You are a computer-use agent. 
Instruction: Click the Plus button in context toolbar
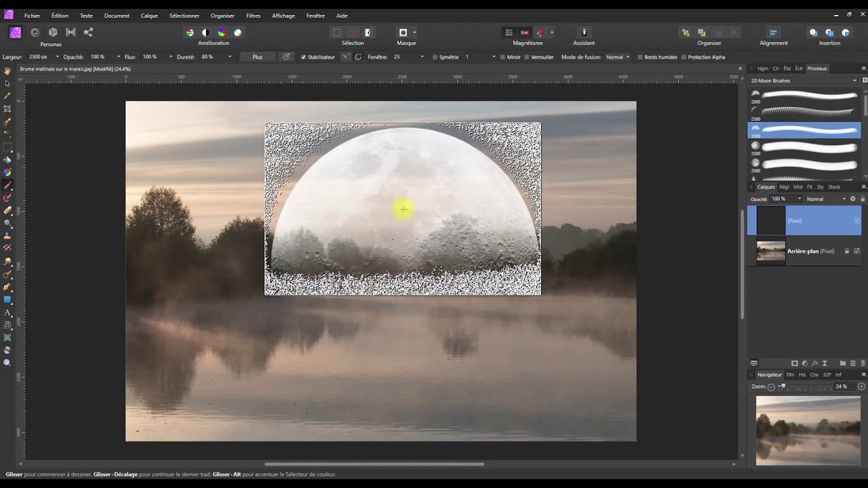click(x=258, y=57)
